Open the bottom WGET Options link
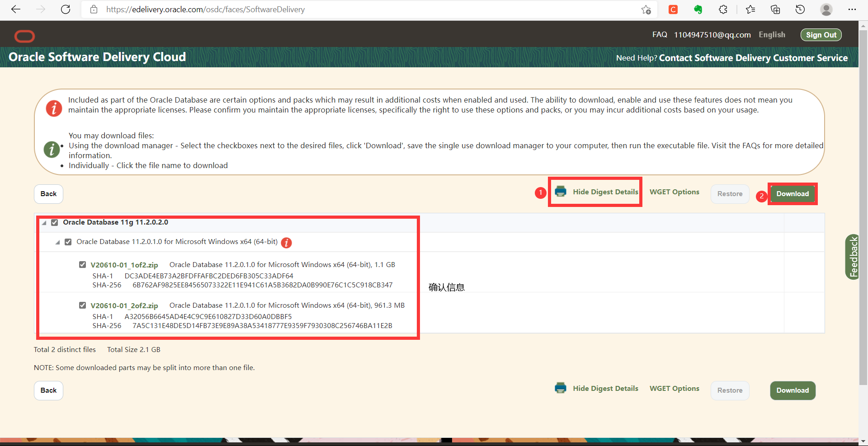The height and width of the screenshot is (446, 868). (674, 388)
